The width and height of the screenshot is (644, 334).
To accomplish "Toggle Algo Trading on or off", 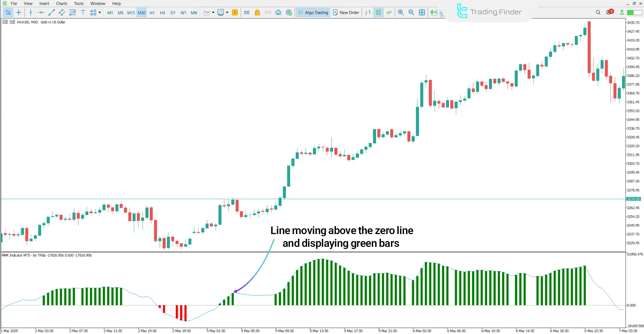I will [313, 12].
